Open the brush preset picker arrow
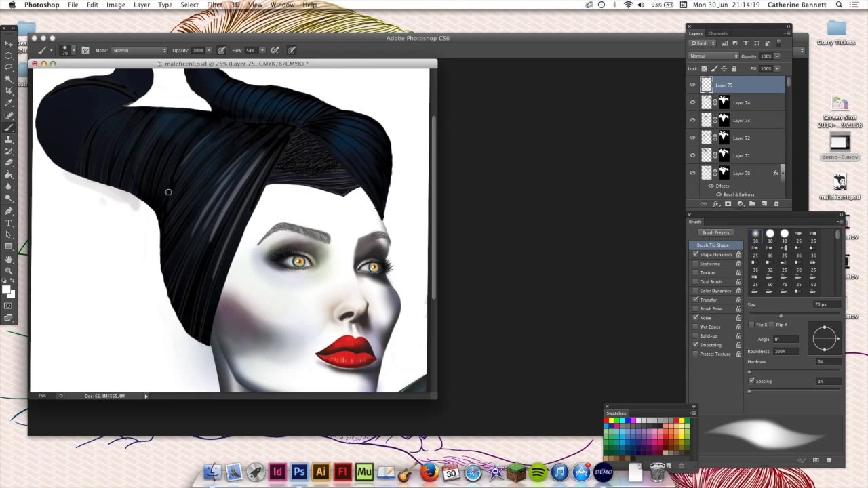868x488 pixels. pyautogui.click(x=73, y=51)
